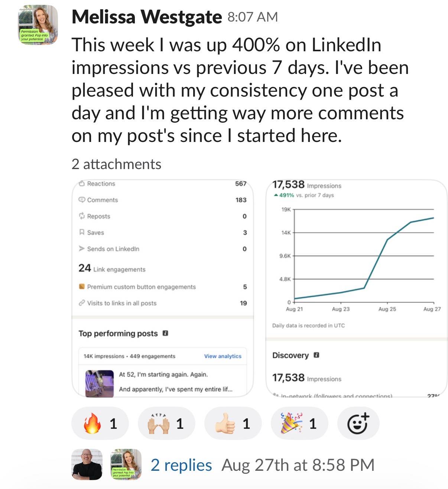Click the raised hands reaction
The image size is (448, 489).
point(166,423)
